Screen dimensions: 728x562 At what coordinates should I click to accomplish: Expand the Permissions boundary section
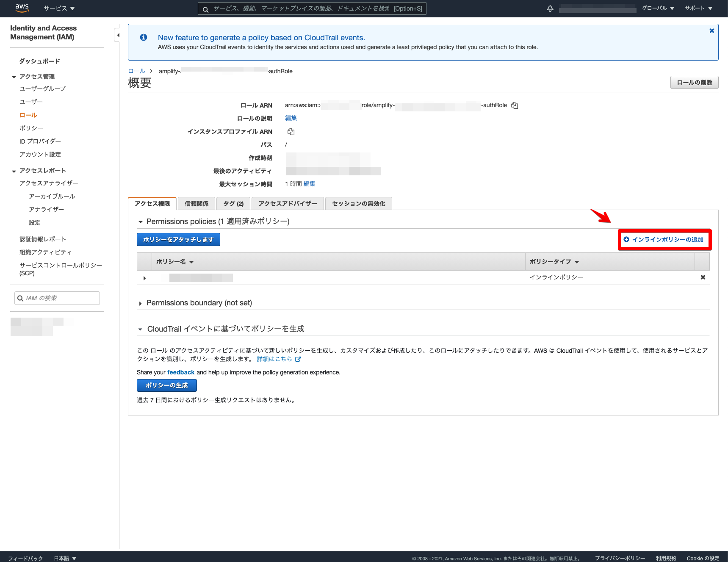pos(140,304)
